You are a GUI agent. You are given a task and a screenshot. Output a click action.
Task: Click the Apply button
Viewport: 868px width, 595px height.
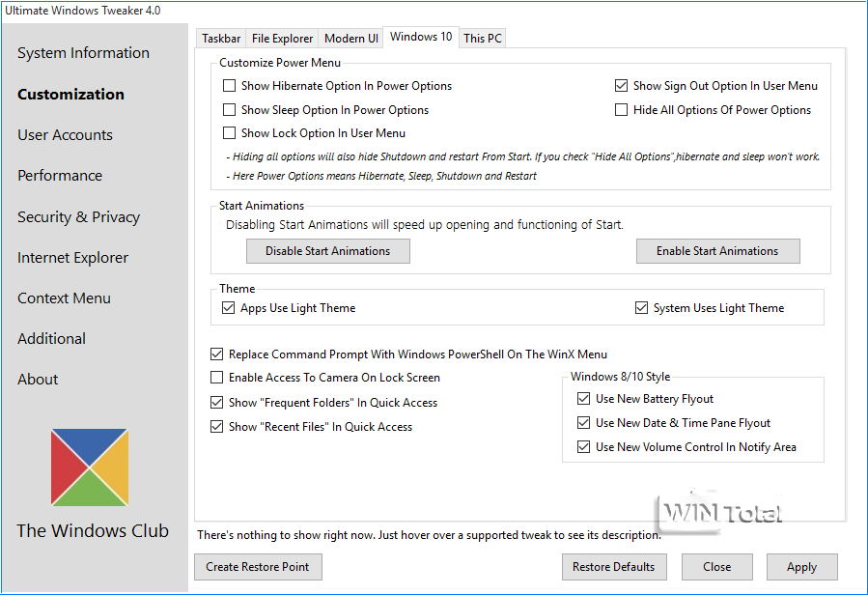click(801, 567)
